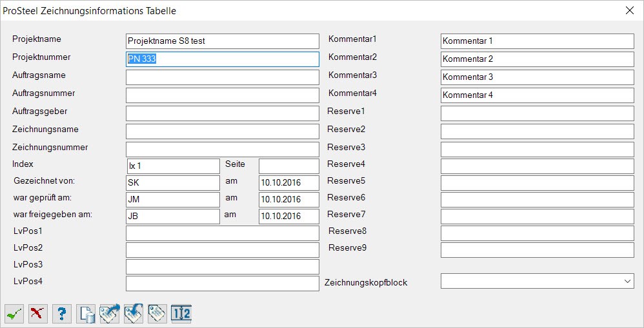Image resolution: width=644 pixels, height=328 pixels.
Task: Click the Kommentar4 input field
Action: tap(538, 95)
